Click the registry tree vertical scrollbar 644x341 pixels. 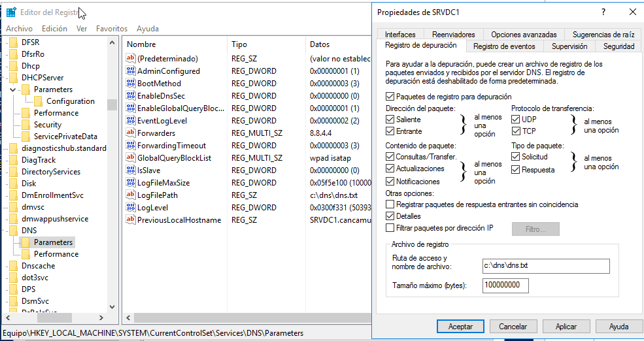click(112, 196)
